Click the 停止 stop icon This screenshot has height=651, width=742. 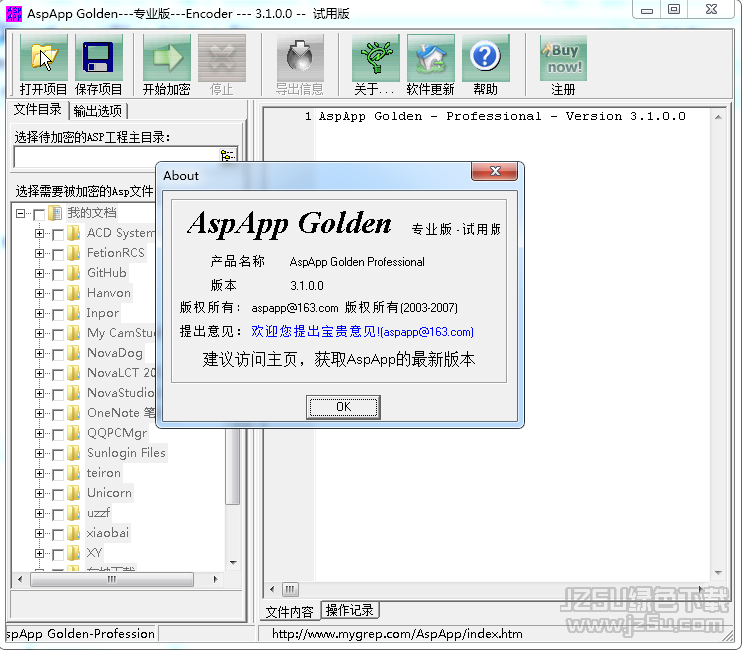(221, 58)
